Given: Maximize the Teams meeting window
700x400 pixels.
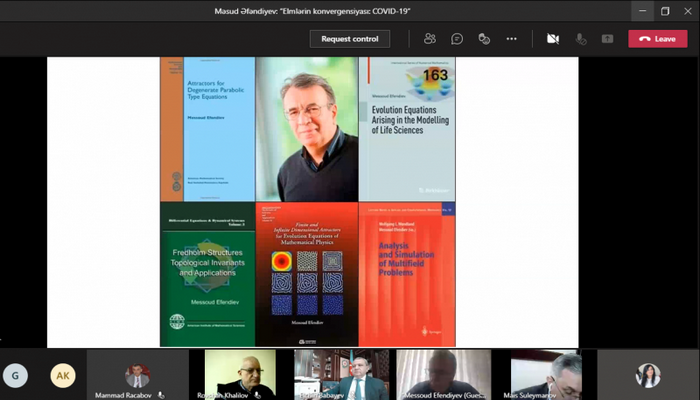Looking at the screenshot, I should (x=665, y=11).
